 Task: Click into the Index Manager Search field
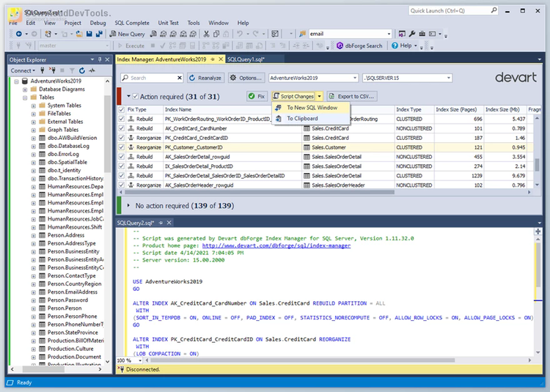pos(152,78)
